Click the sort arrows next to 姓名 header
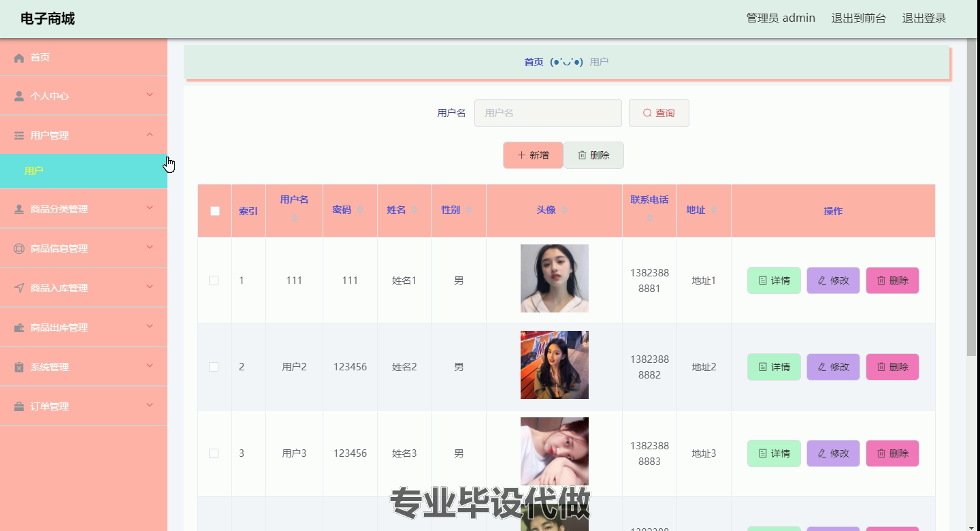This screenshot has height=531, width=980. 414,210
